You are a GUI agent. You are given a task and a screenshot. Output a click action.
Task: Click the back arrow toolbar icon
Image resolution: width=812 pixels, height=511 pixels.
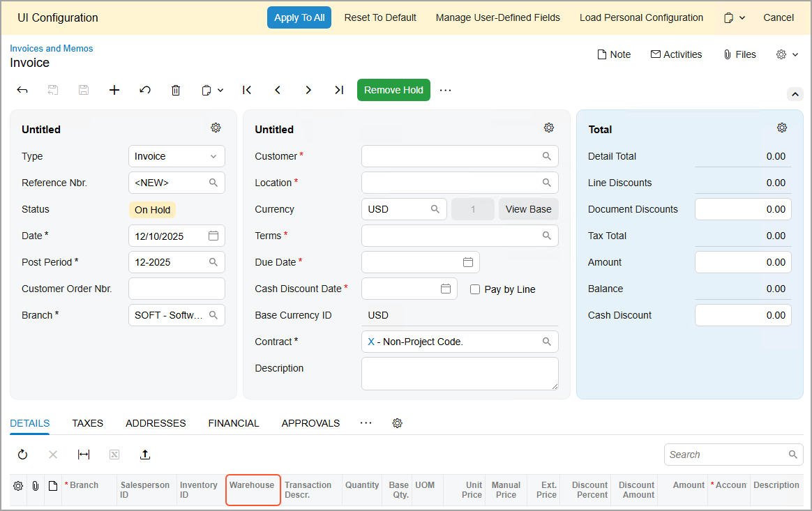point(22,90)
